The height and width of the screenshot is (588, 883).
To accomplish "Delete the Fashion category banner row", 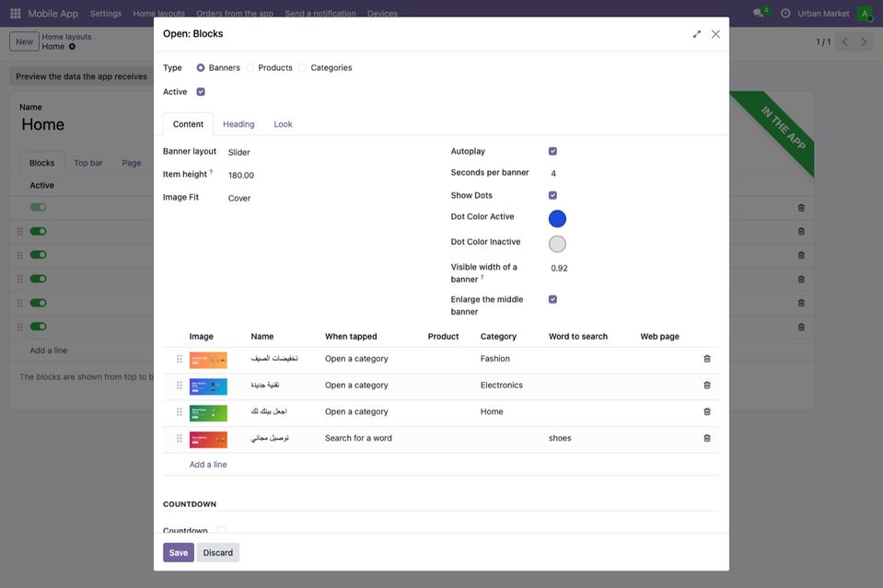I will pyautogui.click(x=707, y=359).
